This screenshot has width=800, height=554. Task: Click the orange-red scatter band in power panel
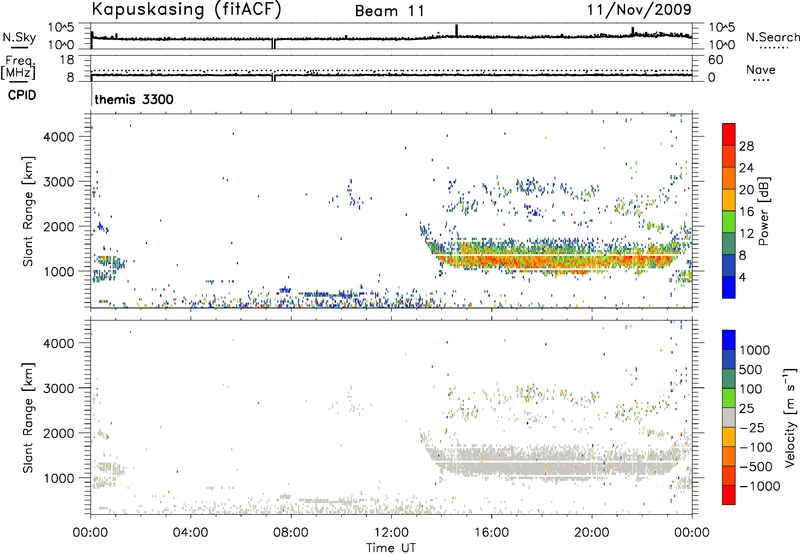[556, 260]
